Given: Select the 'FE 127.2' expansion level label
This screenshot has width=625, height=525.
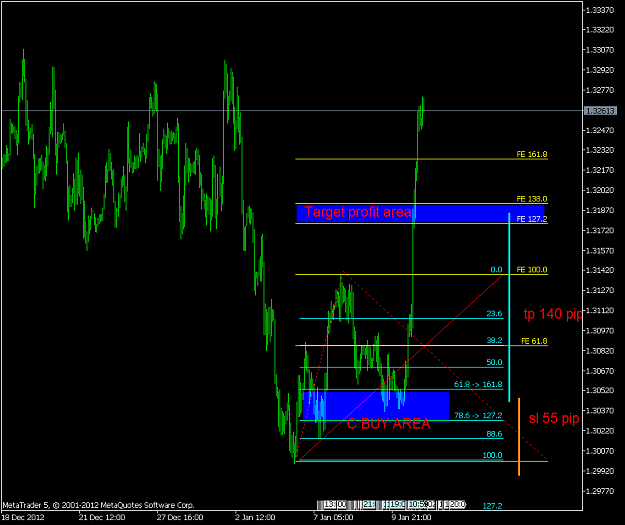Looking at the screenshot, I should click(x=532, y=219).
